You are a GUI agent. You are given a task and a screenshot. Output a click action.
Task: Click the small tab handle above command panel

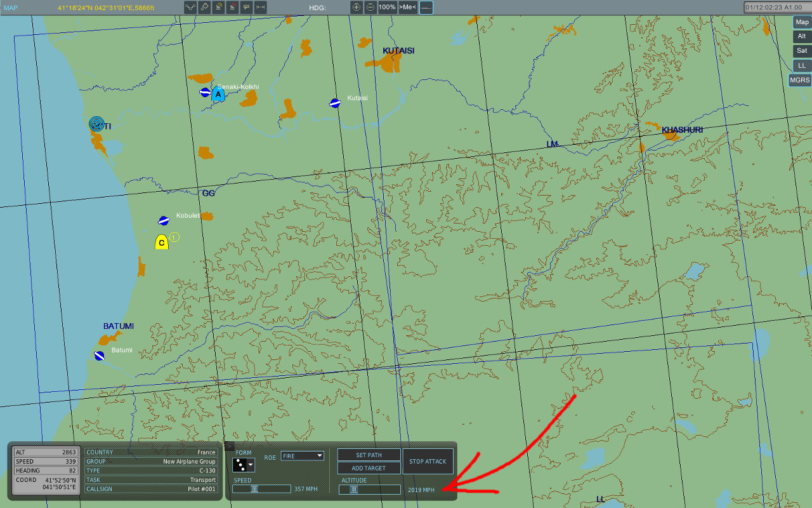point(230,446)
